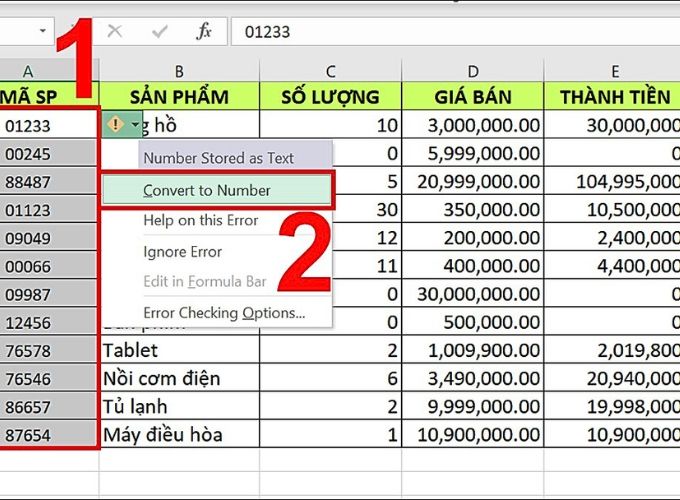Viewport: 680px width, 500px height.
Task: Click the GIÁ BÁN header cell
Action: point(473,96)
